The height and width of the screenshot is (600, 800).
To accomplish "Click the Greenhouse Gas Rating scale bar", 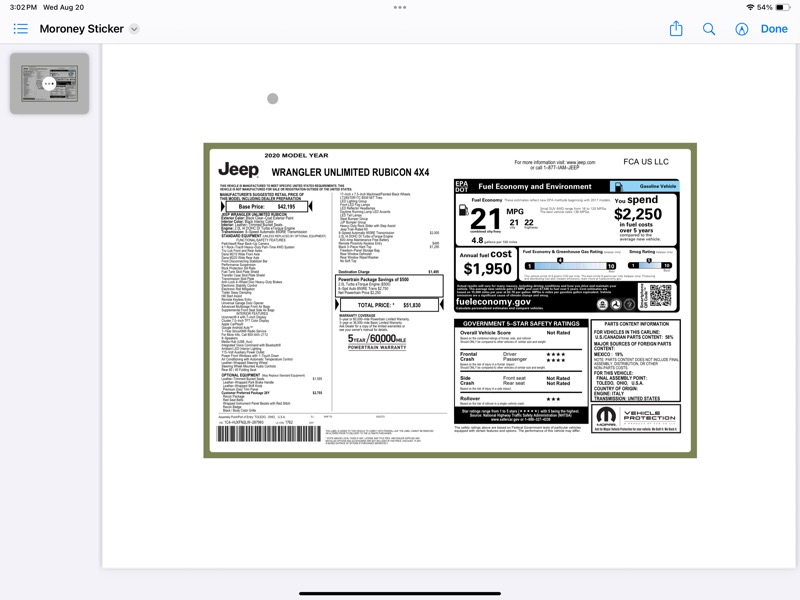I will [568, 265].
